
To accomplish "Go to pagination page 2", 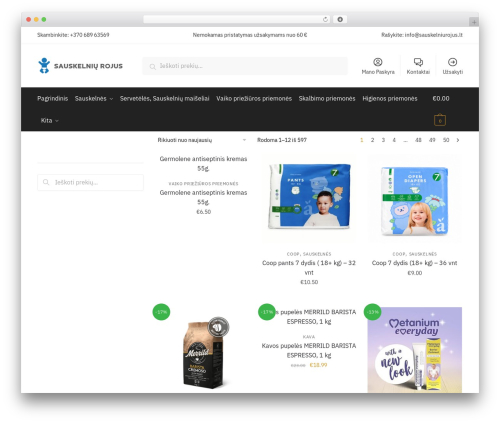I will (372, 140).
